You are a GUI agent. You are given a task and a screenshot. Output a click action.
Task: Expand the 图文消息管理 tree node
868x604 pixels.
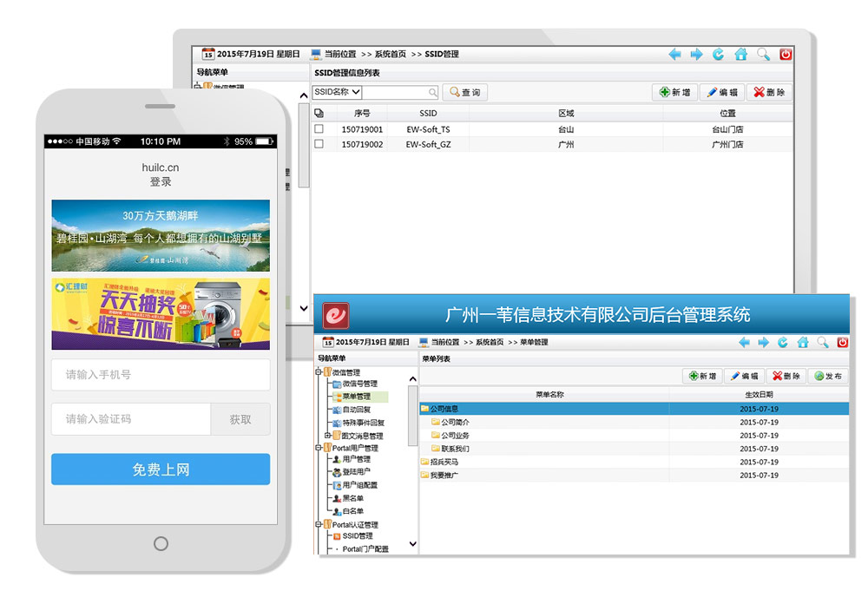click(328, 436)
